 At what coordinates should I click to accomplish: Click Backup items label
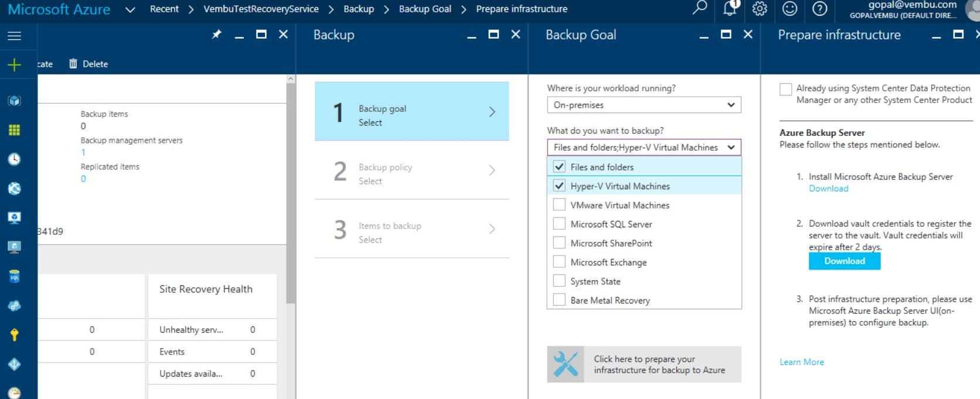point(104,114)
